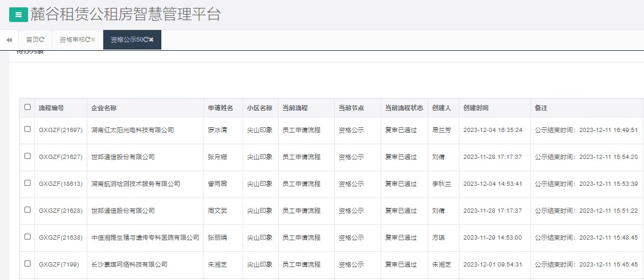Click creator 李秋兰
Screen dimensions: 644x280
[442, 184]
